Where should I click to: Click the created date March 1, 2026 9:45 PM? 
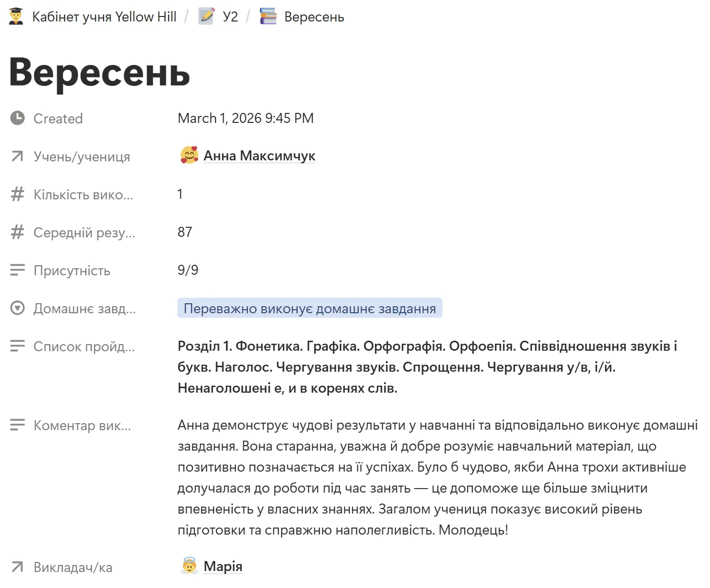pos(245,118)
